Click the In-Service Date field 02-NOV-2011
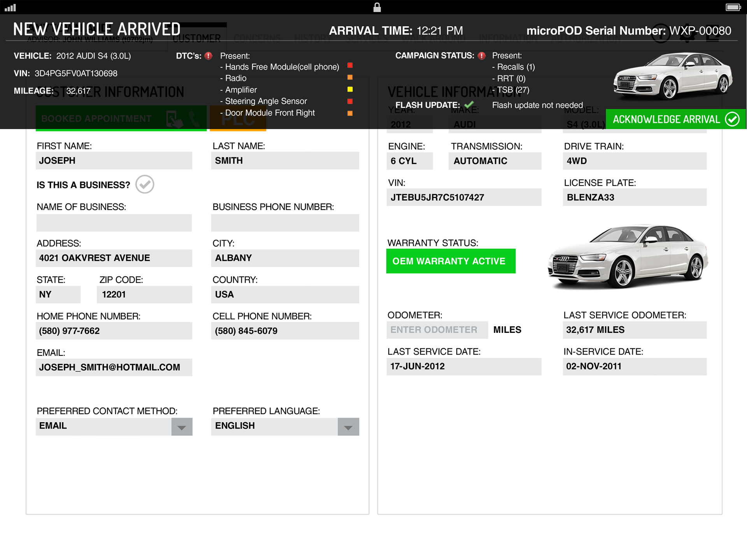Viewport: 747px width, 560px height. coord(635,367)
